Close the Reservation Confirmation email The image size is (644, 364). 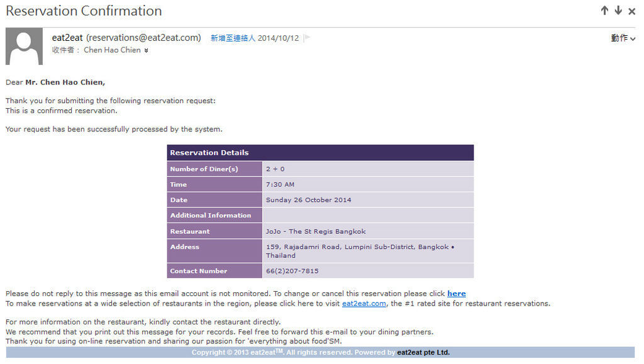pyautogui.click(x=632, y=11)
